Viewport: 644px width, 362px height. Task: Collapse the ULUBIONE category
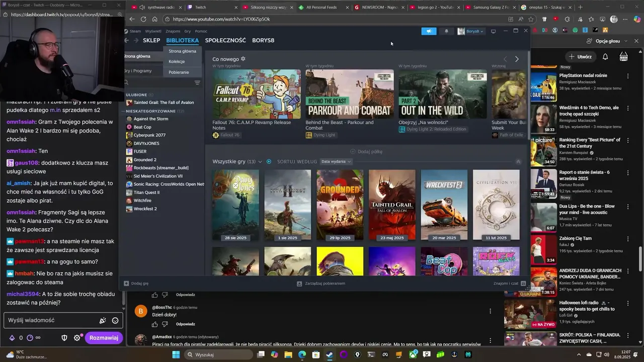tap(136, 95)
